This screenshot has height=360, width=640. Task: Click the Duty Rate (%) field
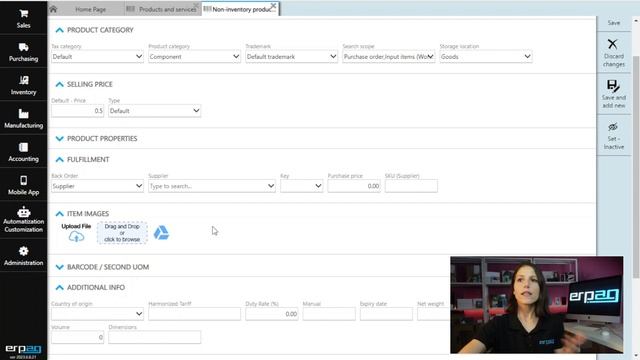click(x=272, y=314)
